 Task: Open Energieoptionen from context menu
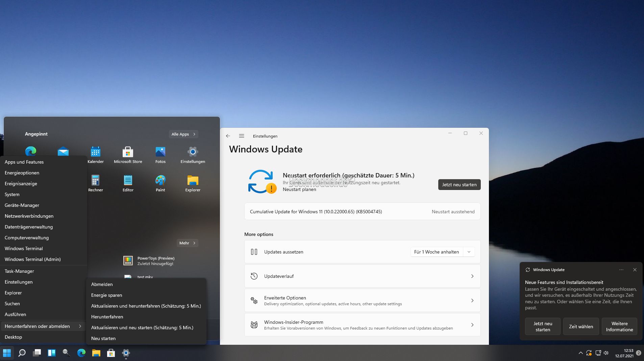pyautogui.click(x=43, y=173)
